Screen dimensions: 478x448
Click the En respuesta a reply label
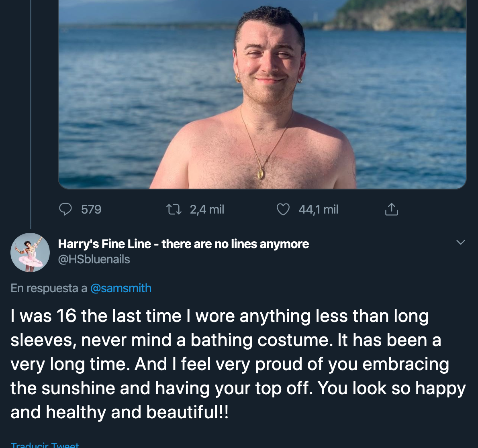click(x=48, y=288)
